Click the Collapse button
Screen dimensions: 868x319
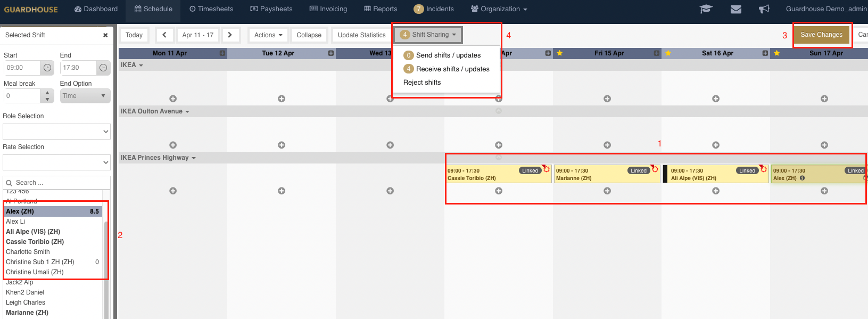click(x=309, y=35)
